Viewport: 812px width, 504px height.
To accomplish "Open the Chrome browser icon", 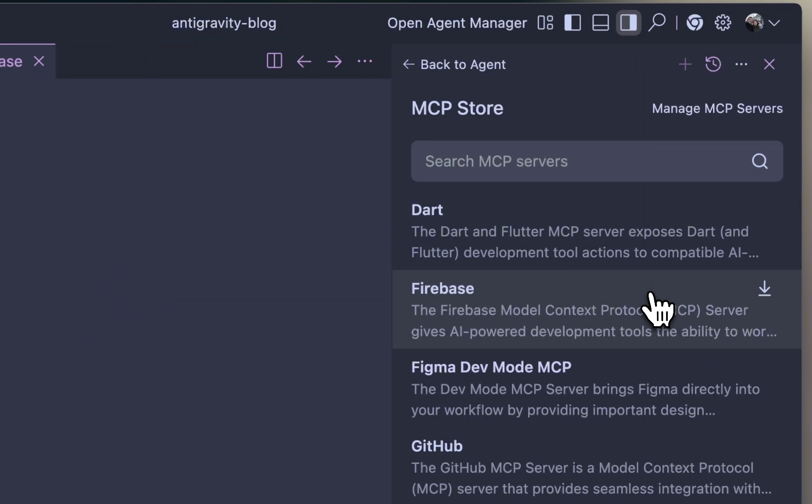I will pyautogui.click(x=695, y=23).
